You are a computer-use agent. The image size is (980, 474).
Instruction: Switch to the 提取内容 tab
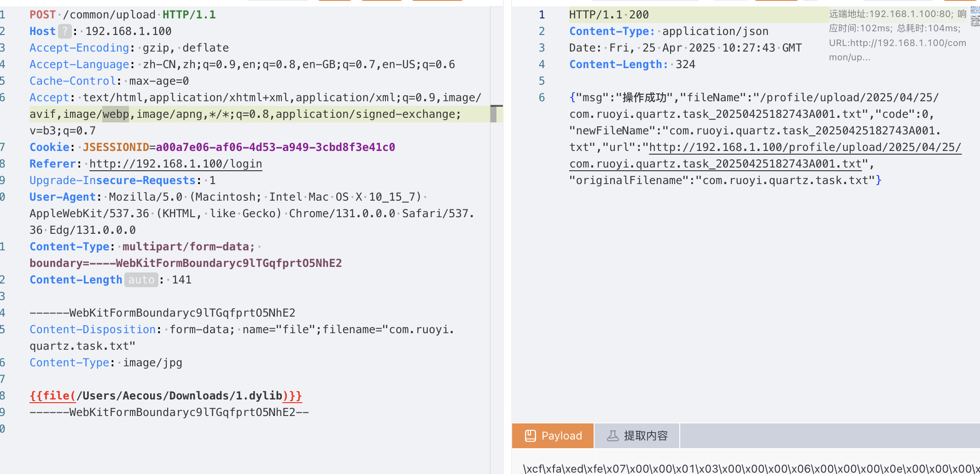point(637,436)
